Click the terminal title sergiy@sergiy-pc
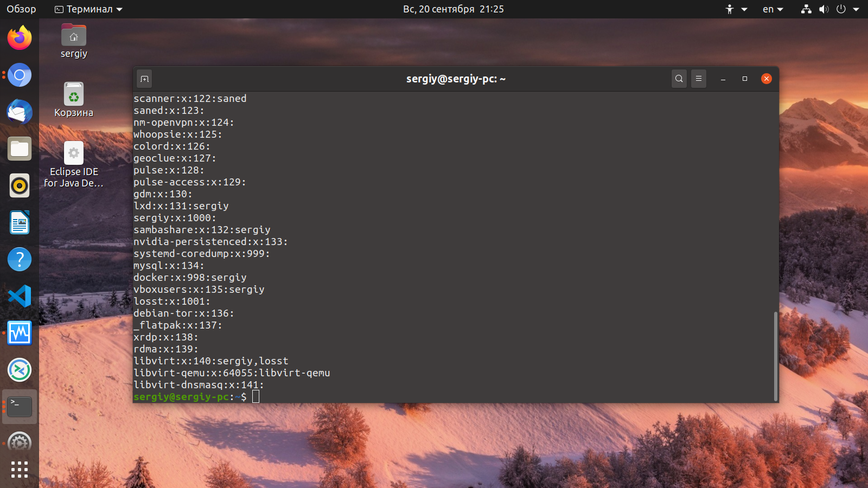The height and width of the screenshot is (488, 868). (x=456, y=79)
